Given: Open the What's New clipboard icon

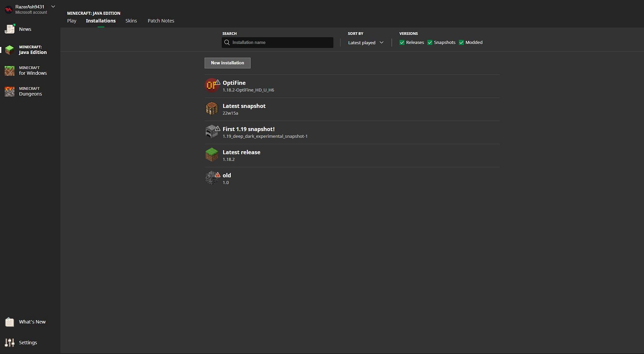Looking at the screenshot, I should 9,322.
